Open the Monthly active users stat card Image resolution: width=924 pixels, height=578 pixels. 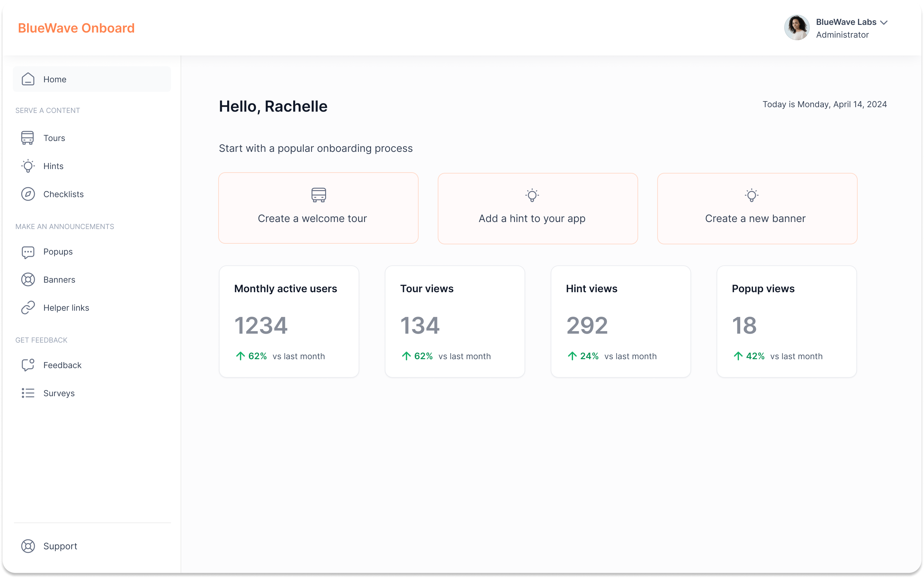[x=289, y=321]
